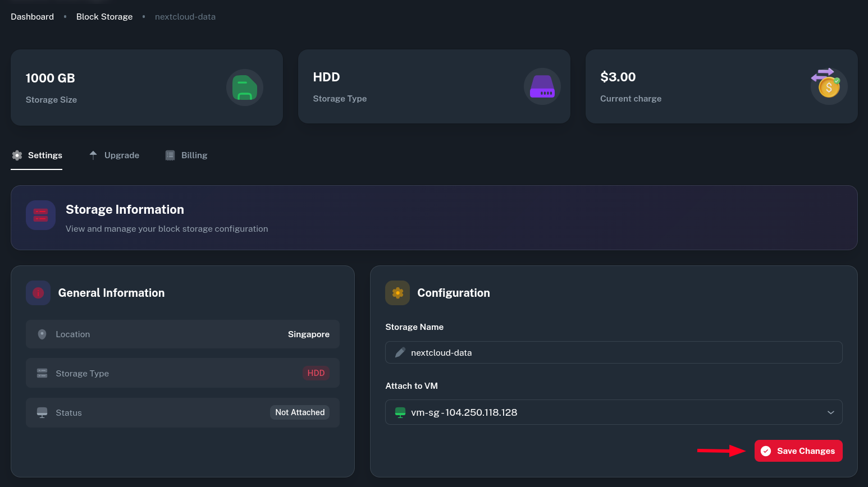
Task: Expand VM list using the chevron arrow
Action: 830,413
